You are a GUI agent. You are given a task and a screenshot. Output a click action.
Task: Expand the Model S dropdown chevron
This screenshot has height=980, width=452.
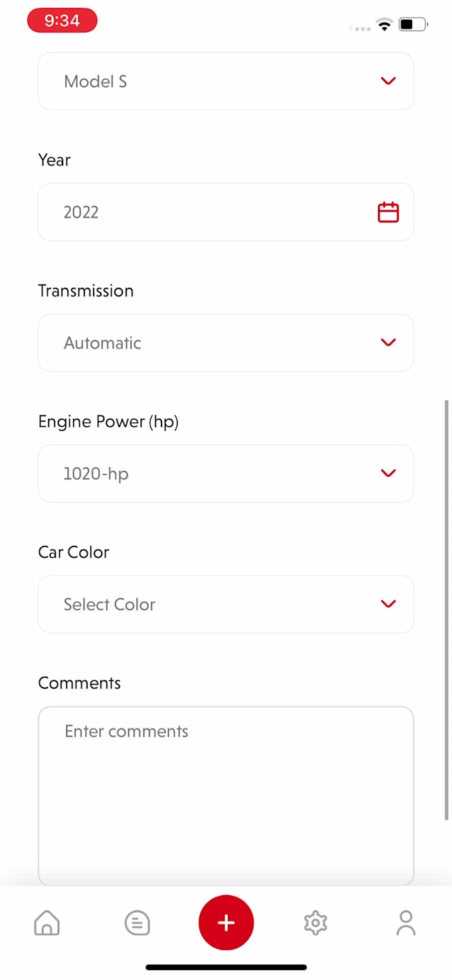tap(388, 81)
